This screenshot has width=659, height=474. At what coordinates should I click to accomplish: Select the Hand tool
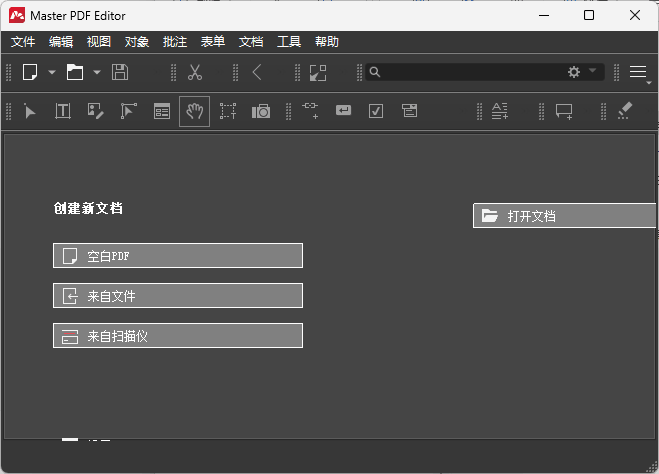195,111
